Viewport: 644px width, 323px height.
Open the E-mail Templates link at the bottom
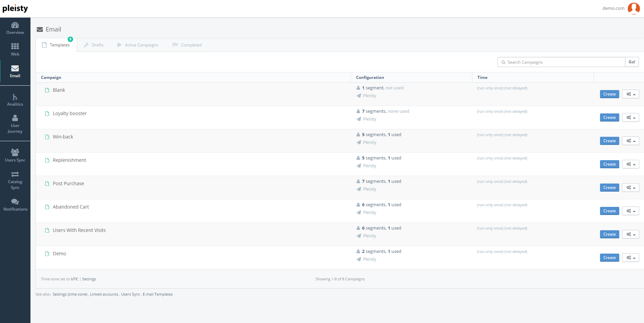(x=158, y=294)
